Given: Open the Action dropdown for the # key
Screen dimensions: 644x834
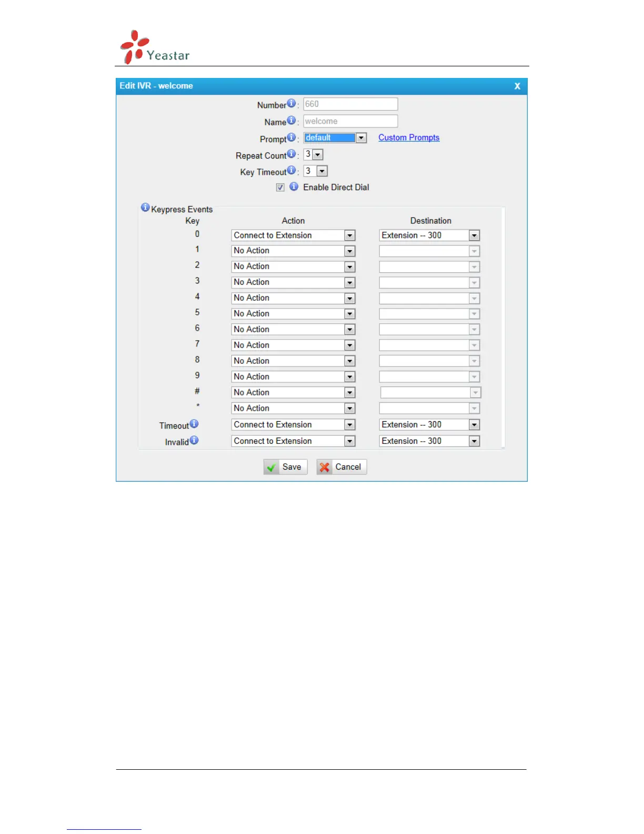Looking at the screenshot, I should point(293,393).
